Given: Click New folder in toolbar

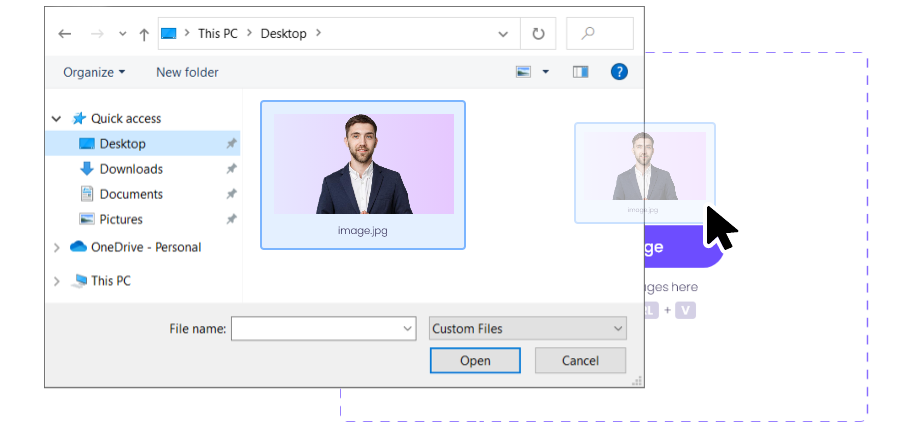Looking at the screenshot, I should tap(187, 72).
